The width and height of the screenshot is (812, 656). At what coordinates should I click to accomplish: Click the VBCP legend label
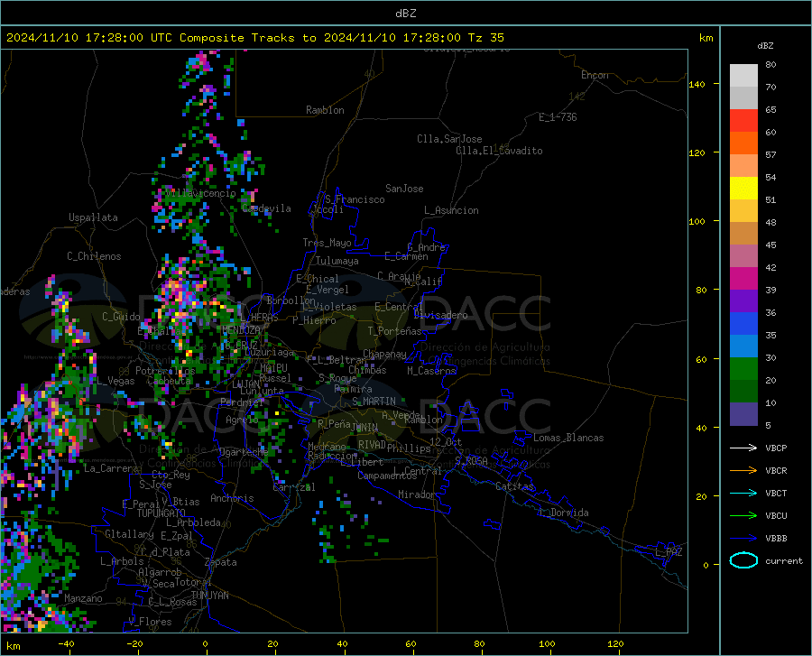point(776,448)
